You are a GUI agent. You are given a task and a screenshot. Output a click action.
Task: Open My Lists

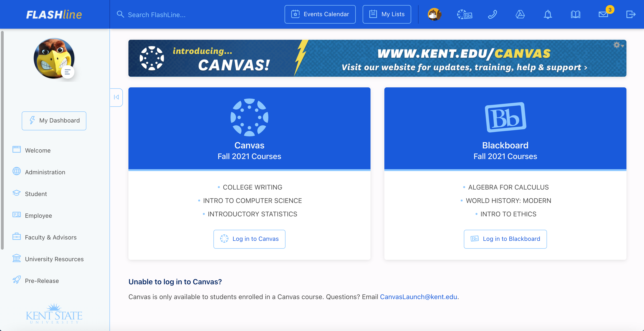tap(387, 14)
